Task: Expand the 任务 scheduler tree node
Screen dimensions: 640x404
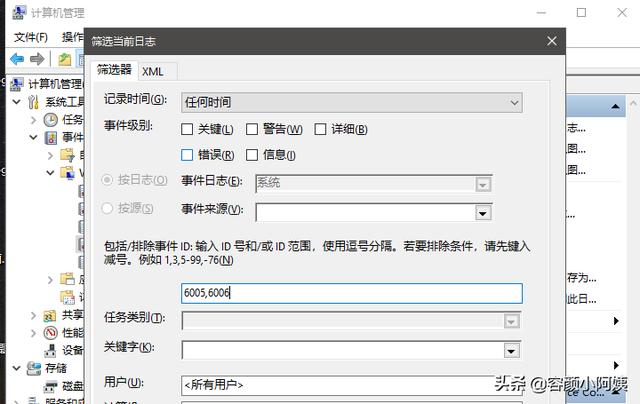Action: tap(33, 120)
